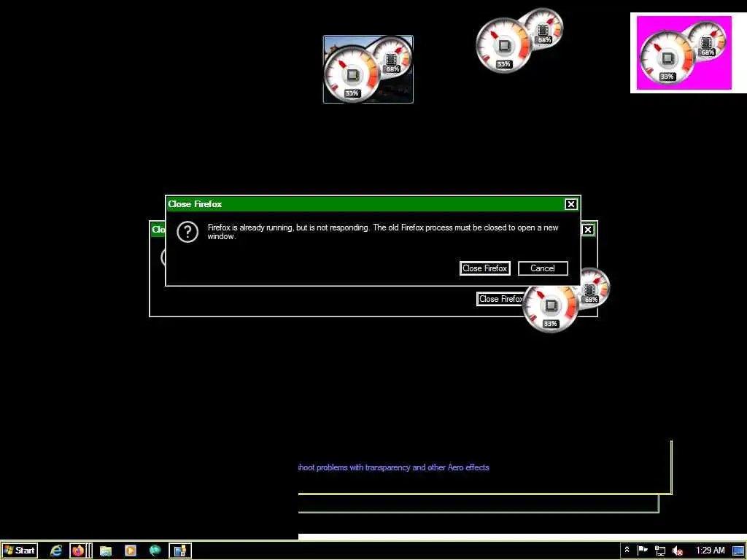
Task: Click the Close Firefox dialog title bar
Action: (x=365, y=204)
